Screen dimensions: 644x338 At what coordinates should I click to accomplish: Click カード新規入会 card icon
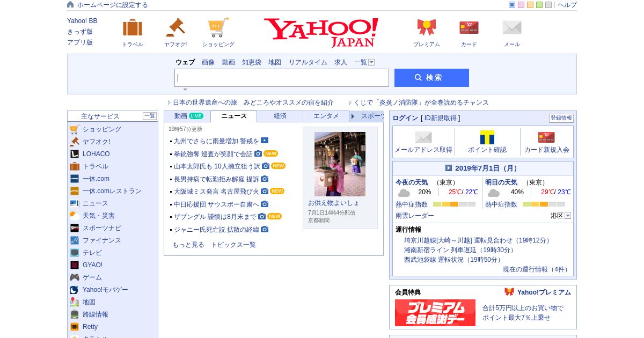(x=546, y=137)
